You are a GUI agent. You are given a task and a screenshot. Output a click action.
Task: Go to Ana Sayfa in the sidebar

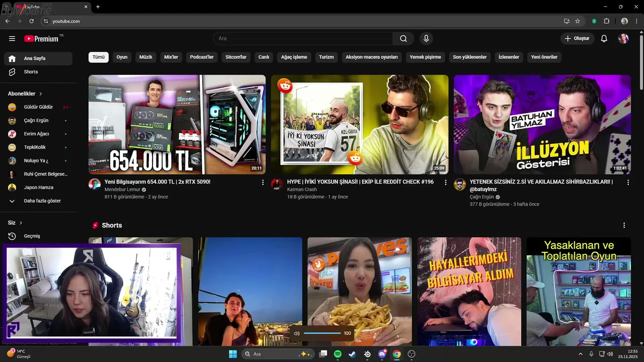[38, 58]
